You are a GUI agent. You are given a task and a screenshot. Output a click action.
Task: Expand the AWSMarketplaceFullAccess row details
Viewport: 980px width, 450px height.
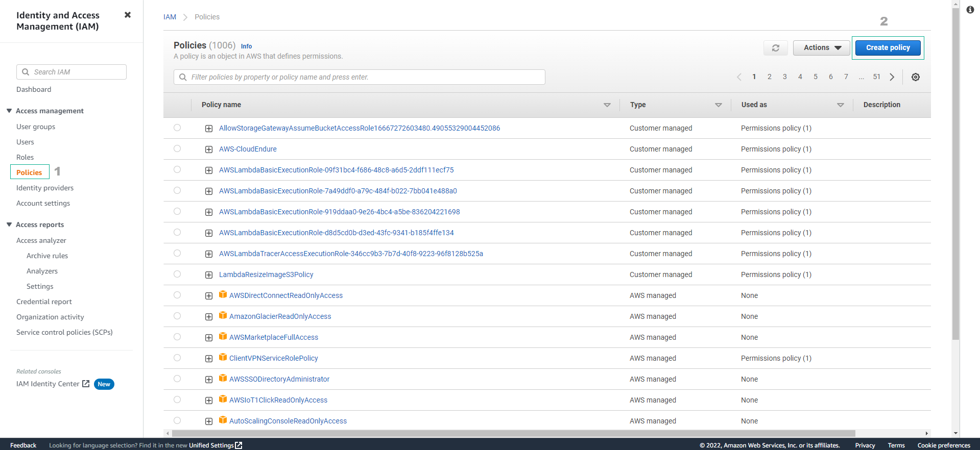tap(209, 338)
